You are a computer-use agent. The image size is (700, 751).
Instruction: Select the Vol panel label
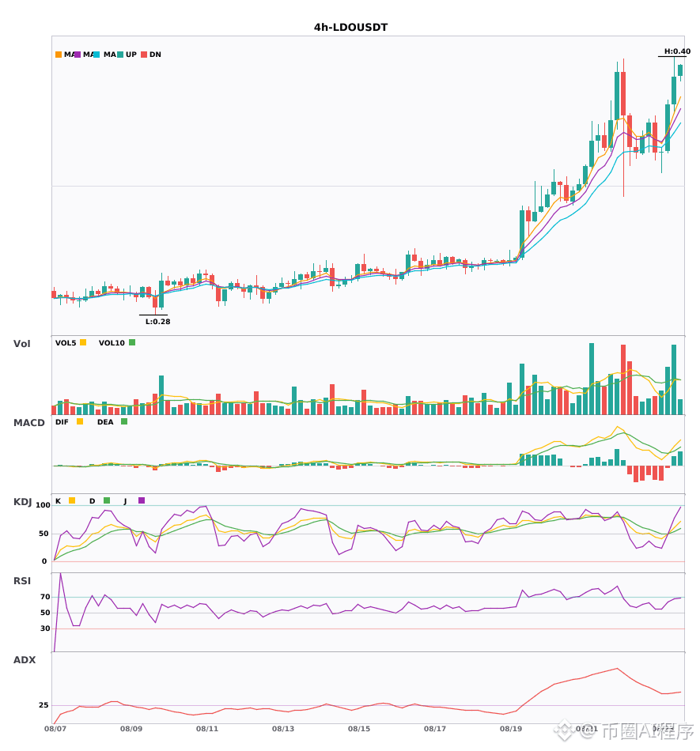pos(21,343)
